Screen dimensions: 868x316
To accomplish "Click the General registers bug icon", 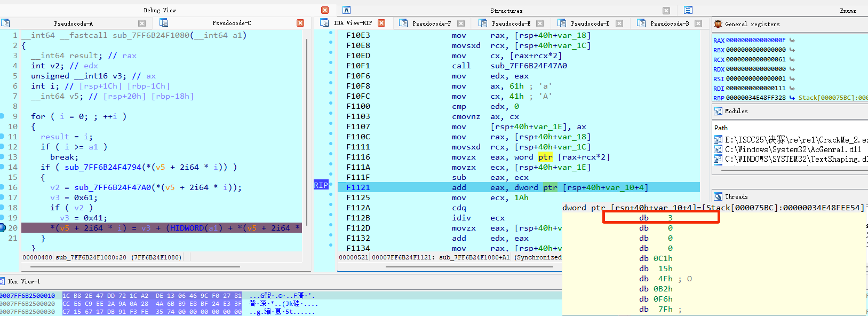I will click(x=718, y=24).
